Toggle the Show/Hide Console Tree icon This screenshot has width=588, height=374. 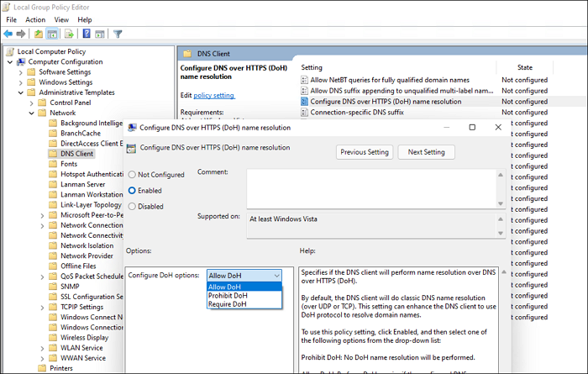(x=52, y=34)
